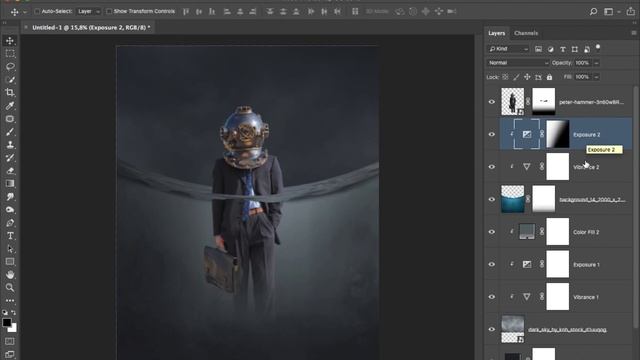Click the background color swatch
The height and width of the screenshot is (360, 640).
(13, 328)
